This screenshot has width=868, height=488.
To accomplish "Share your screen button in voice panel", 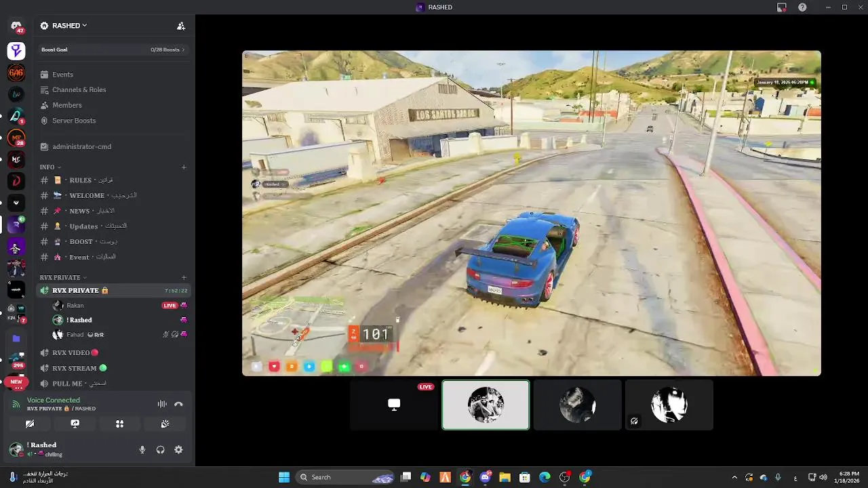I will (75, 424).
